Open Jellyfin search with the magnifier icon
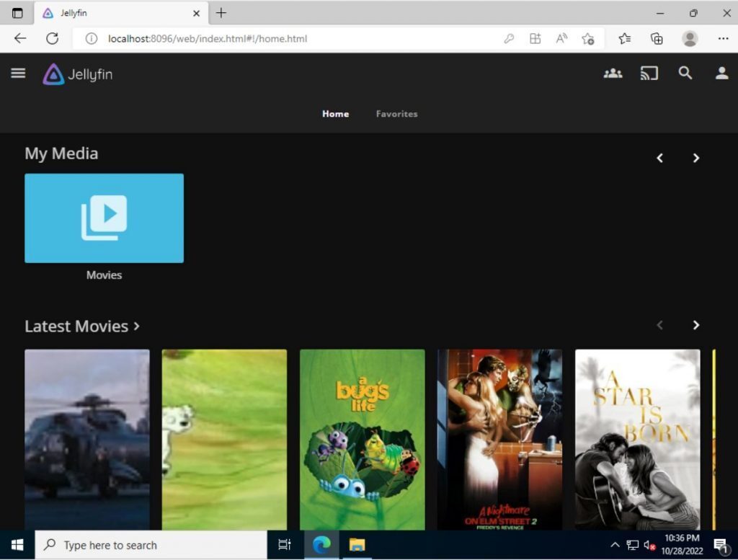The image size is (738, 560). point(685,73)
